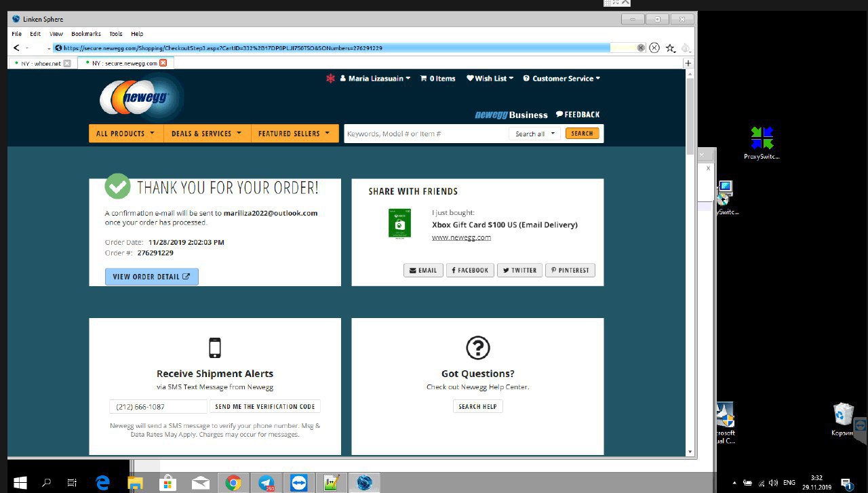Open the Newegg Business link

click(511, 115)
